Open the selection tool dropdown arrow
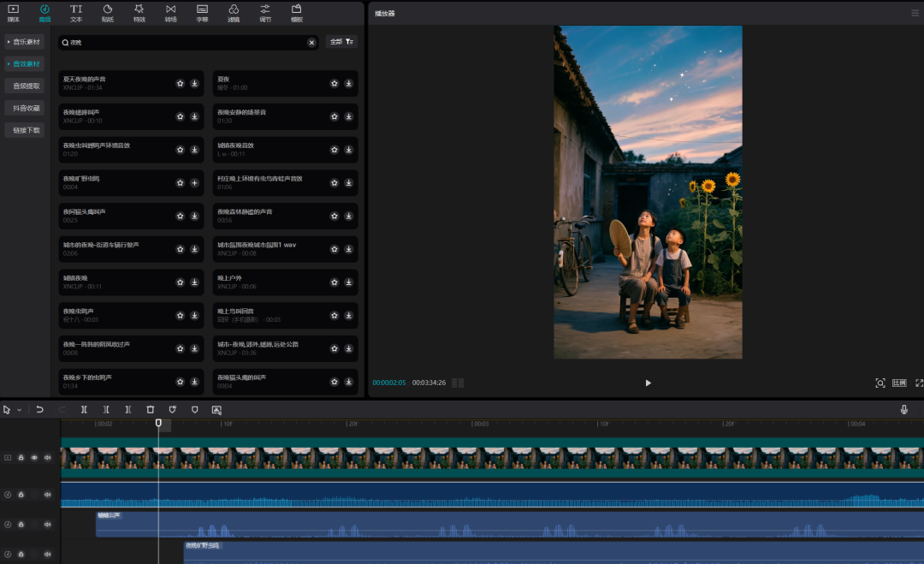 [19, 411]
